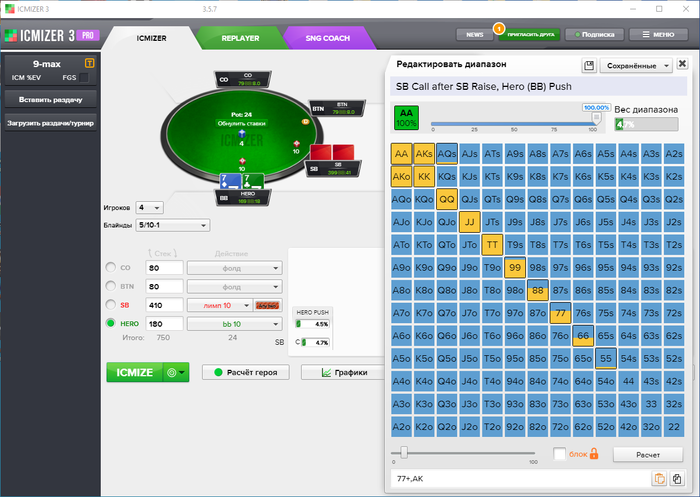Image resolution: width=700 pixels, height=497 pixels.
Task: Click Обнулить ставки on the table
Action: click(242, 123)
